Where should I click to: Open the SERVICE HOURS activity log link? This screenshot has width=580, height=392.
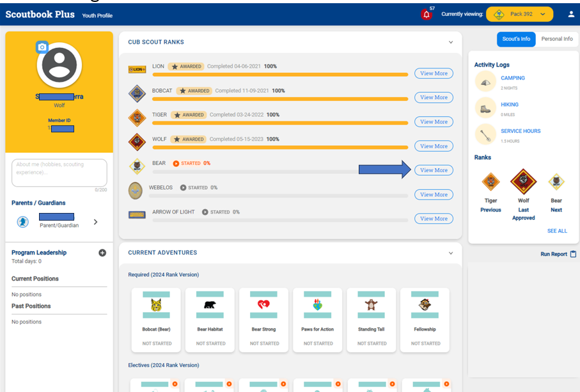[x=521, y=131]
